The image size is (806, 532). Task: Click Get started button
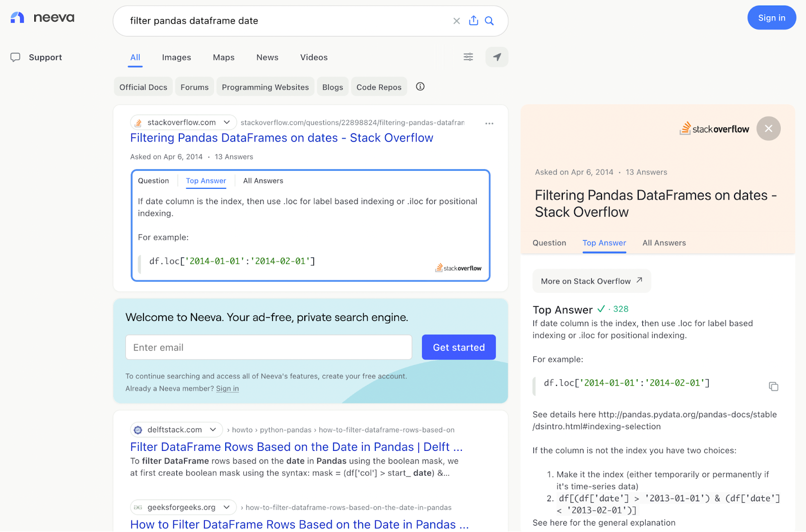pyautogui.click(x=458, y=347)
